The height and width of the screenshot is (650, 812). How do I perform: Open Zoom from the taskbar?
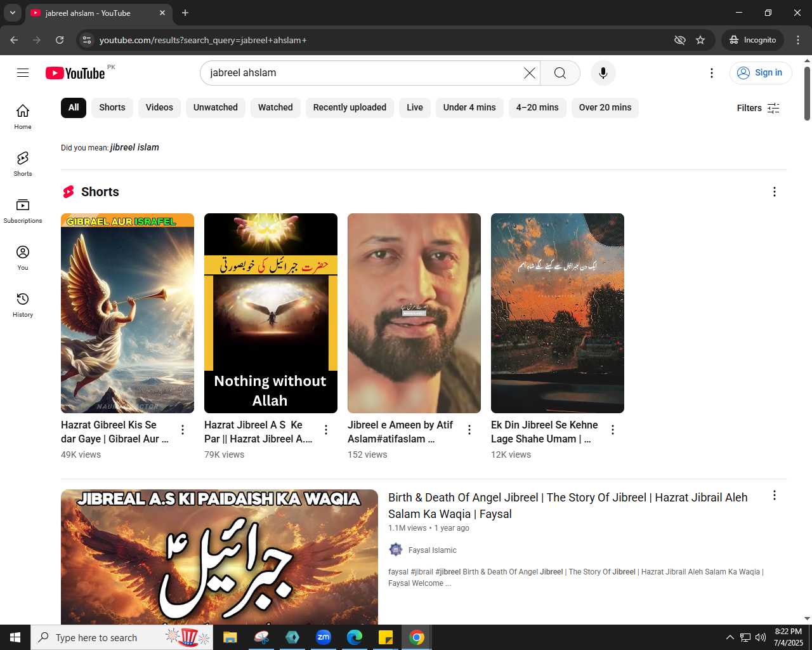[x=324, y=637]
